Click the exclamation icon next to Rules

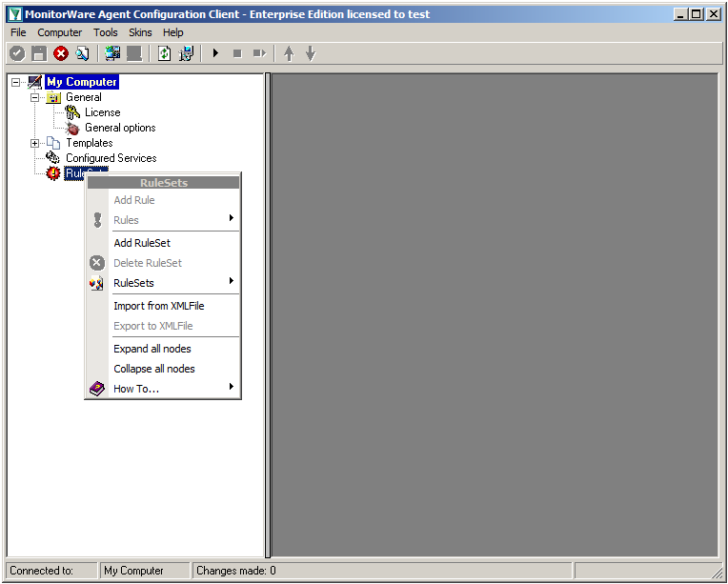click(97, 220)
